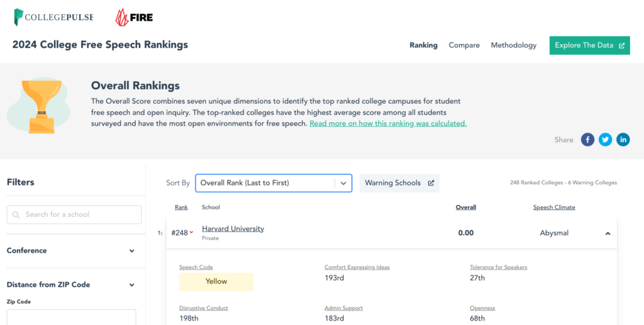This screenshot has width=644, height=325.
Task: Share on Facebook icon
Action: (x=587, y=140)
